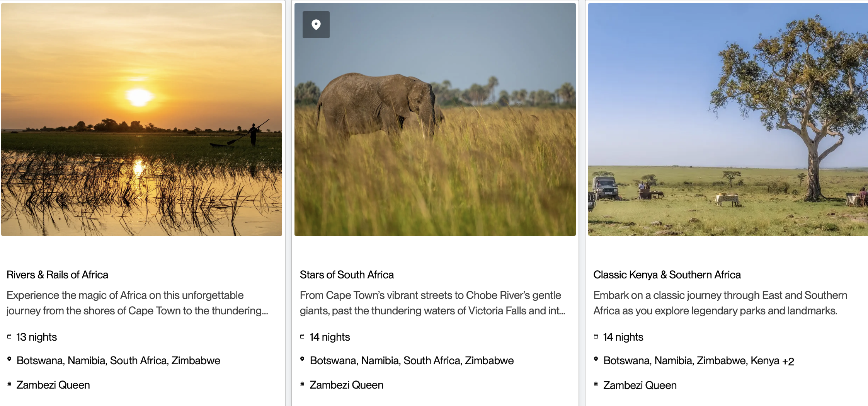The width and height of the screenshot is (868, 406).
Task: Click location pin icon in Rivers & Rails card
Action: click(9, 360)
